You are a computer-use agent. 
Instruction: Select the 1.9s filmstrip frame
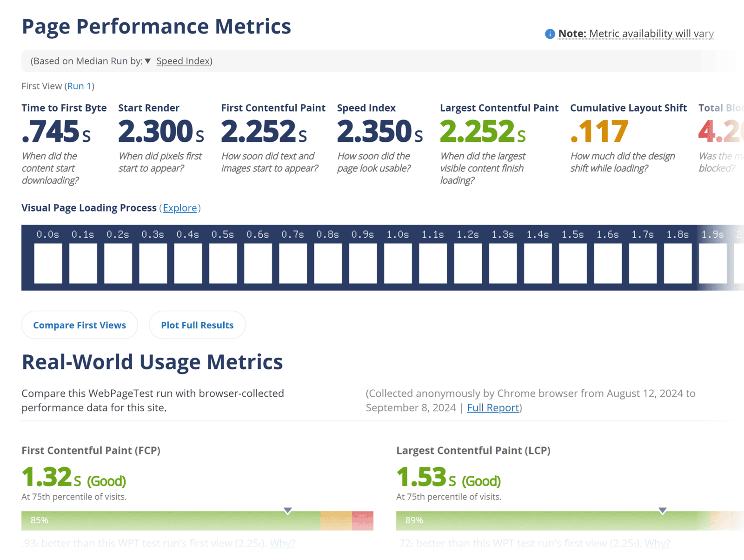click(x=712, y=263)
